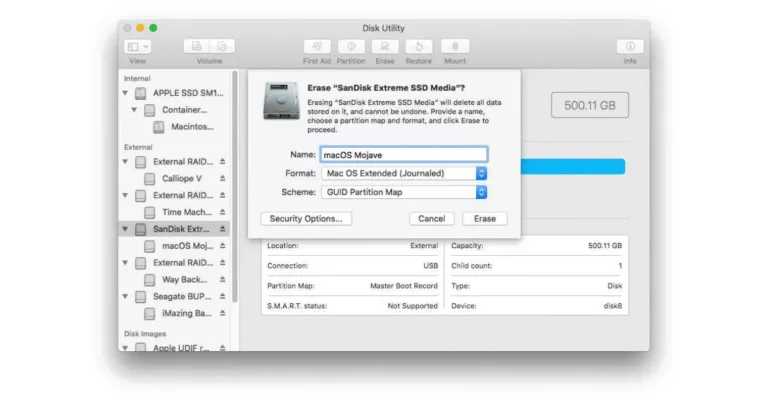The image size is (768, 403).
Task: Click into the Name text field
Action: 403,155
